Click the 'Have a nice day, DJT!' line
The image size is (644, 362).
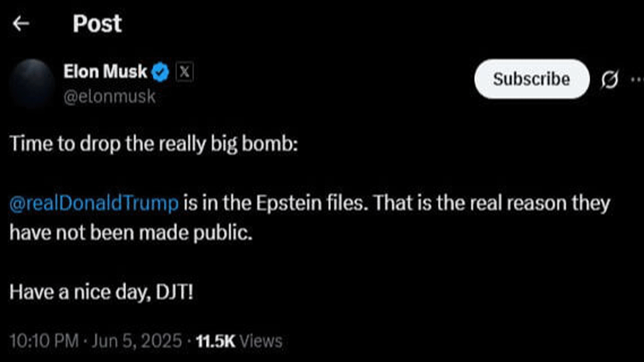tap(101, 292)
